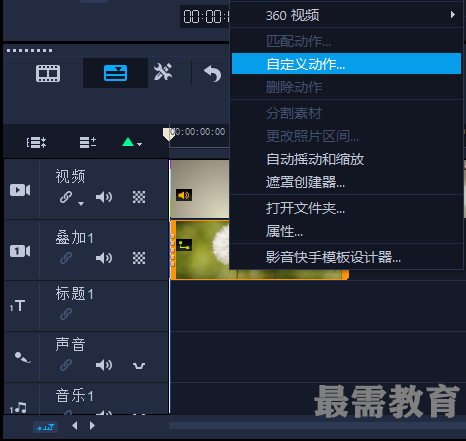Expand ripple editing options arrow on Video track
This screenshot has height=441, width=466.
pos(81,203)
